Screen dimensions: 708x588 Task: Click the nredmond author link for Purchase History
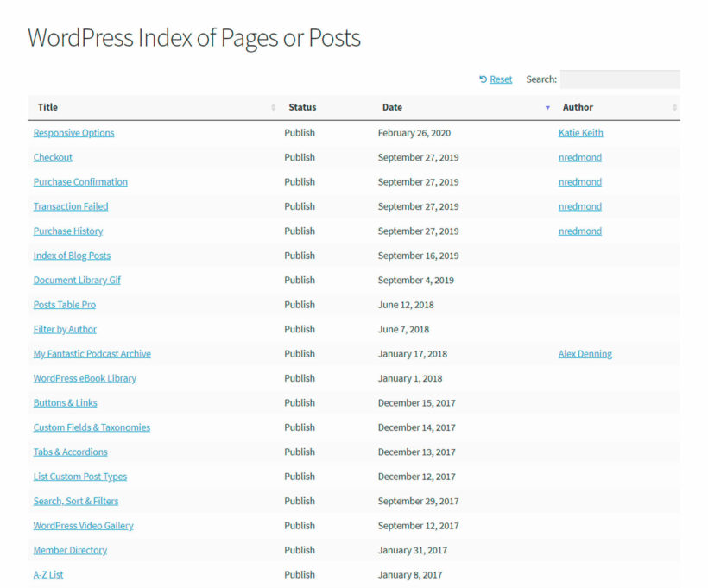(579, 231)
